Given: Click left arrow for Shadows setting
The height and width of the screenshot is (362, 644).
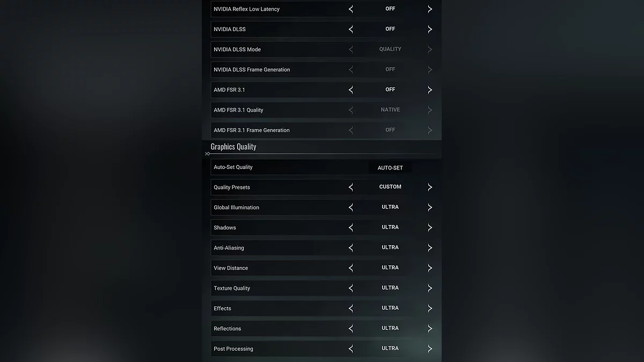Looking at the screenshot, I should pyautogui.click(x=351, y=228).
